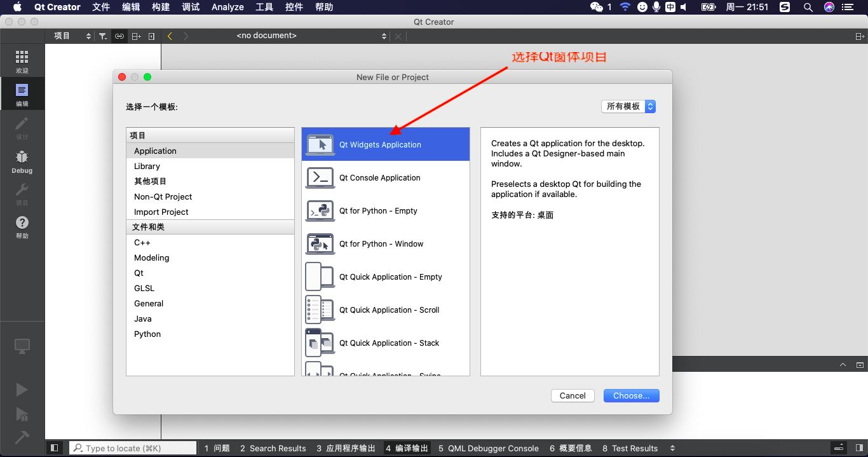Toggle synchronize with editor link icon
This screenshot has height=457, width=868.
click(x=119, y=36)
